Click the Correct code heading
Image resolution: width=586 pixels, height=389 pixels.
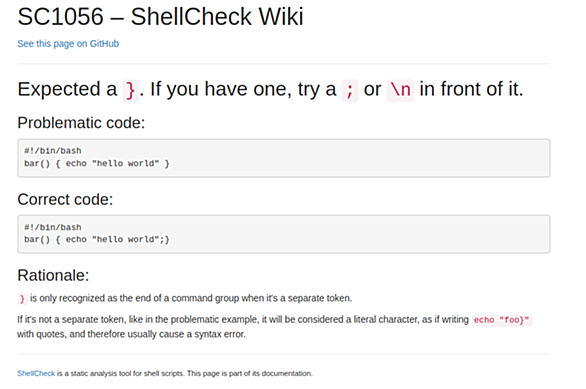tap(65, 199)
